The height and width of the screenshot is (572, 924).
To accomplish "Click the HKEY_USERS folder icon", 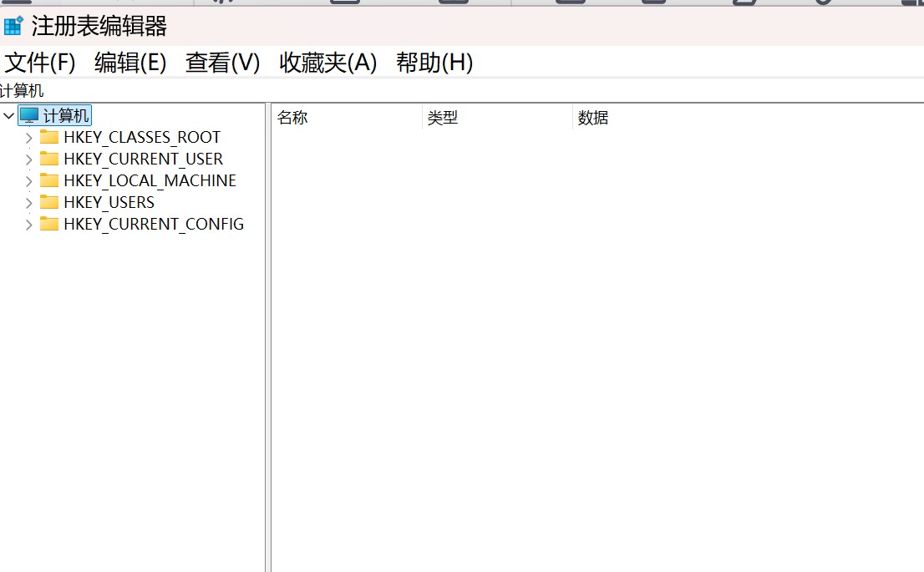I will [49, 202].
